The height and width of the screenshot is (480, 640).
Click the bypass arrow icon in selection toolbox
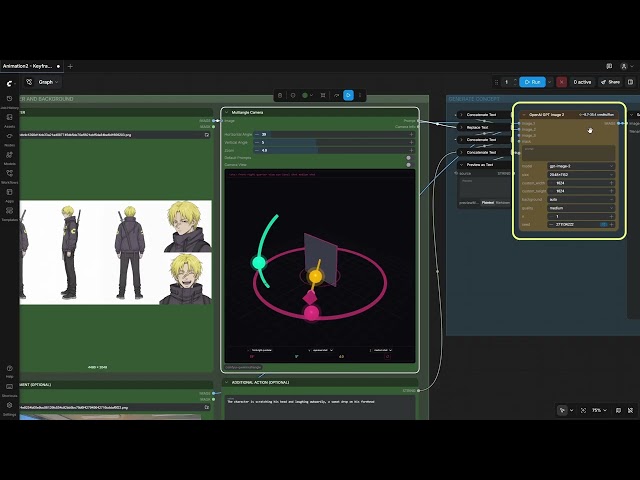click(x=336, y=95)
